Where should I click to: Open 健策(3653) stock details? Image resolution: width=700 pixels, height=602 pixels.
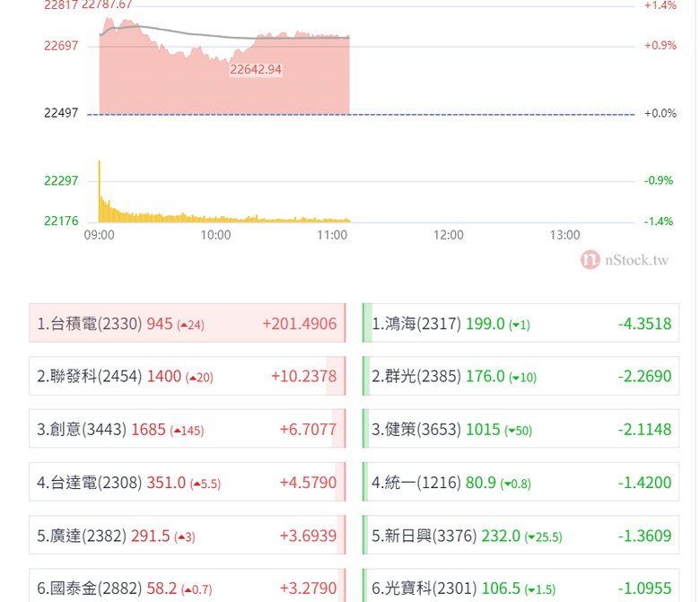[x=521, y=429]
